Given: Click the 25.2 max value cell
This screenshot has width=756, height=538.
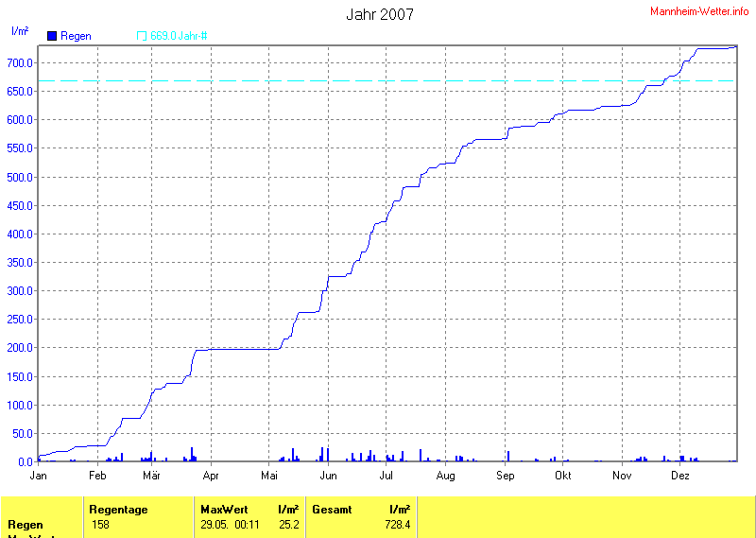Looking at the screenshot, I should pyautogui.click(x=289, y=524).
